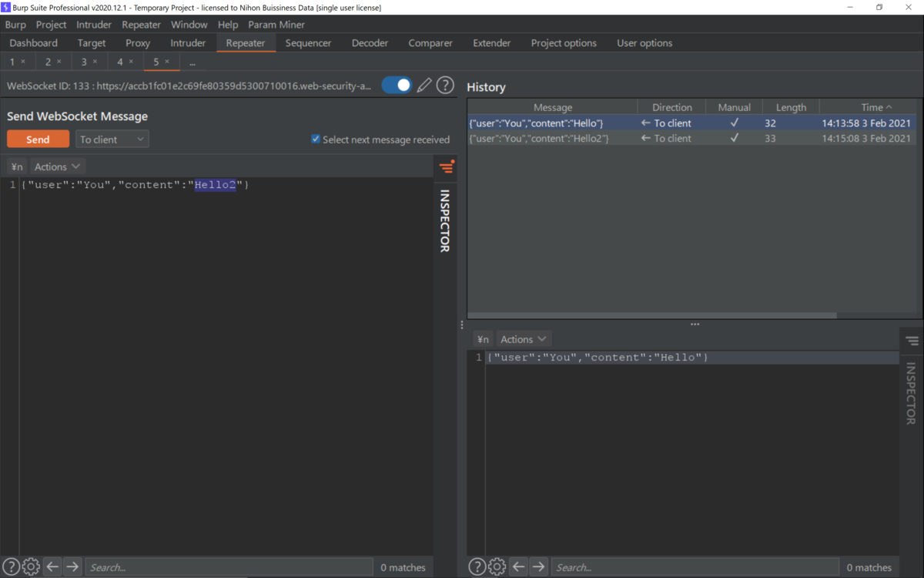Viewport: 924px width, 578px height.
Task: Open the Burp menu
Action: click(15, 25)
